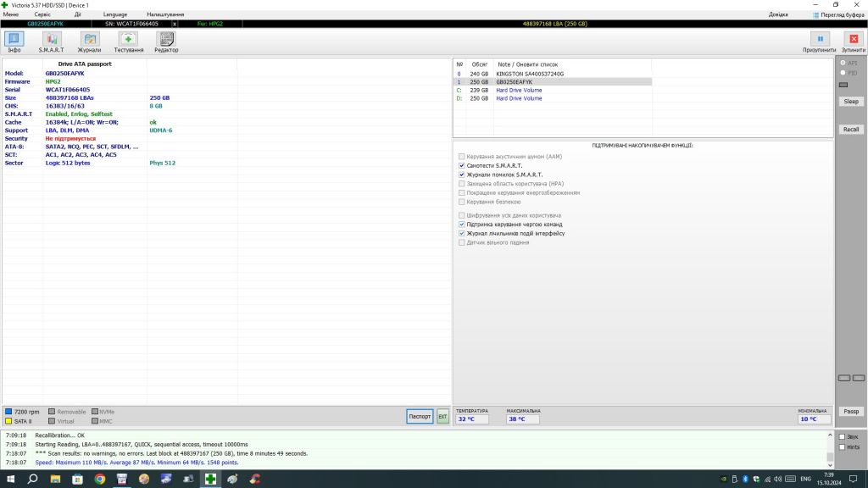Click the x next to the serial number
This screenshot has width=868, height=488.
coord(175,24)
